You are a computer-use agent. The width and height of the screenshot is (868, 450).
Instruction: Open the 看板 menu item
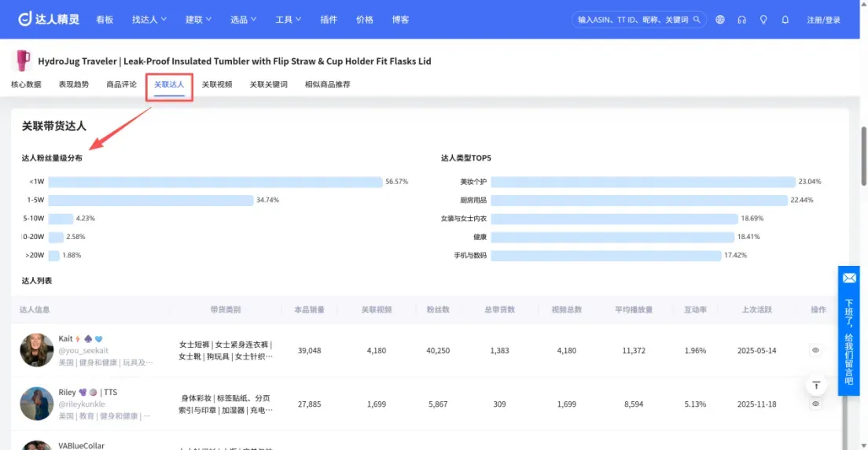(x=105, y=20)
